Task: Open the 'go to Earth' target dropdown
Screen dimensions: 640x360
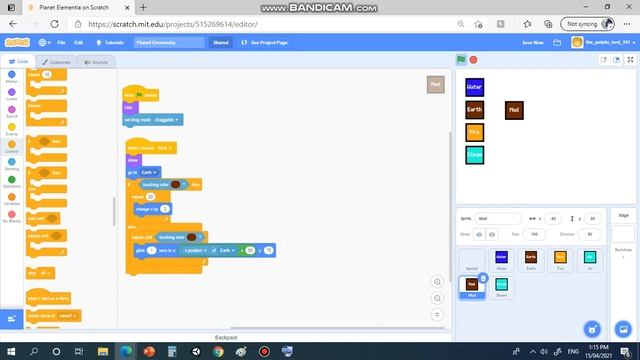Action: pos(149,172)
